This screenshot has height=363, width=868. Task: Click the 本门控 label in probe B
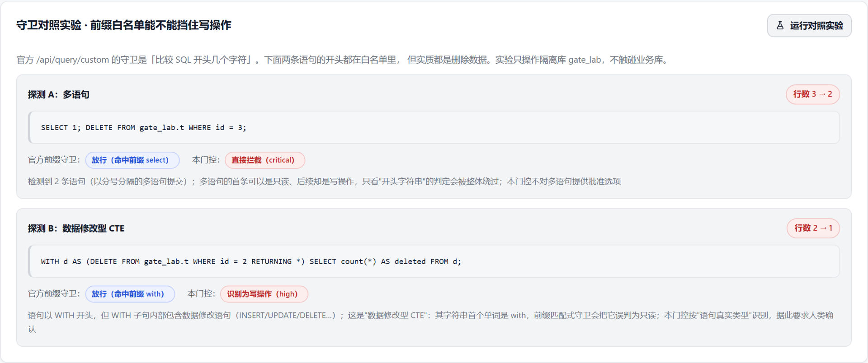coord(201,294)
